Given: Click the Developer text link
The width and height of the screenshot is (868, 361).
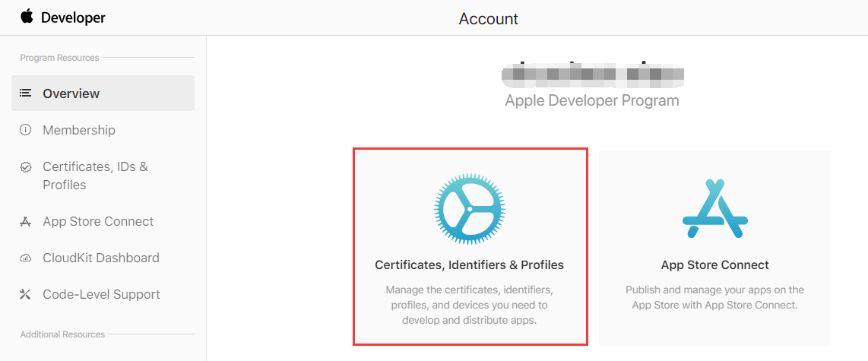Looking at the screenshot, I should click(x=73, y=17).
